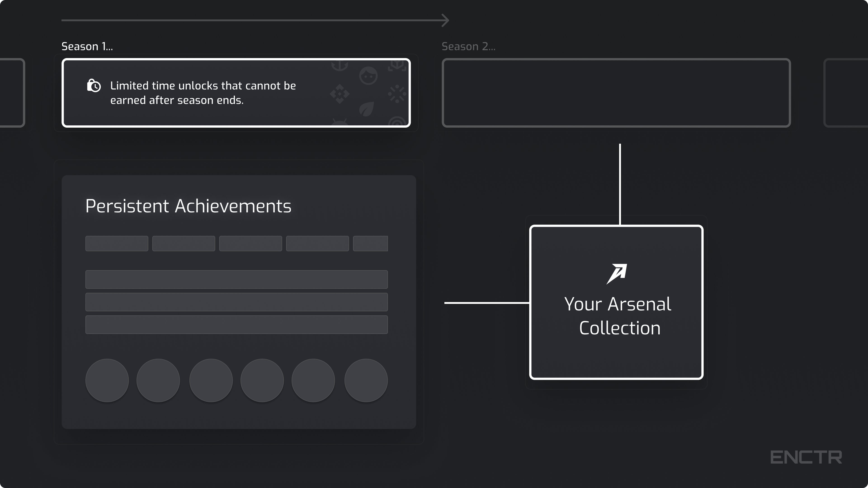This screenshot has height=488, width=868.
Task: Select the first circular achievement badge
Action: 107,380
